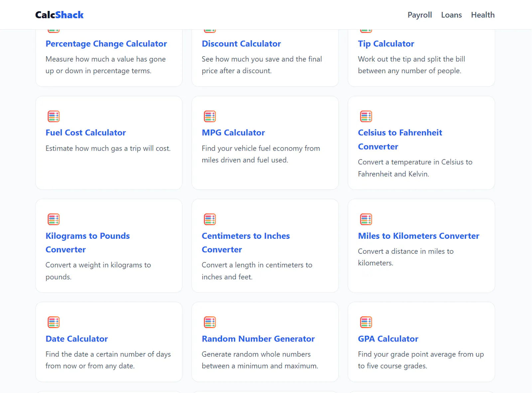Viewport: 532px width, 393px height.
Task: Open Kilograms to Pounds Converter link
Action: pyautogui.click(x=87, y=243)
